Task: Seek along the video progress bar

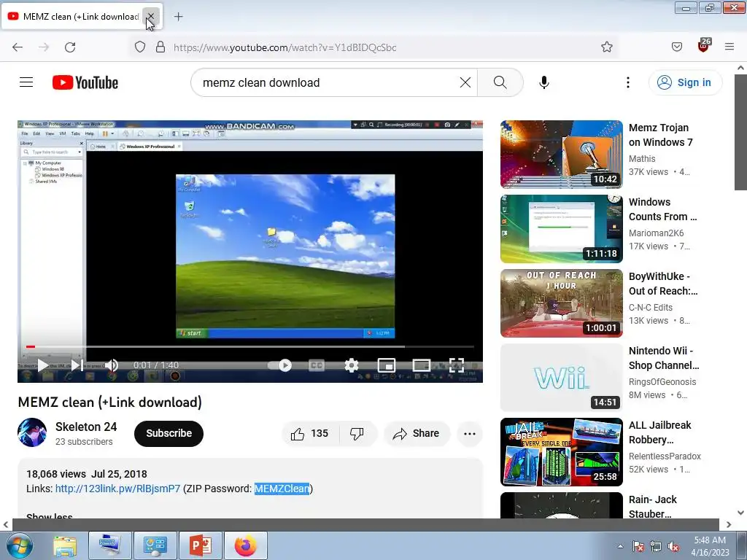Action: tap(249, 346)
